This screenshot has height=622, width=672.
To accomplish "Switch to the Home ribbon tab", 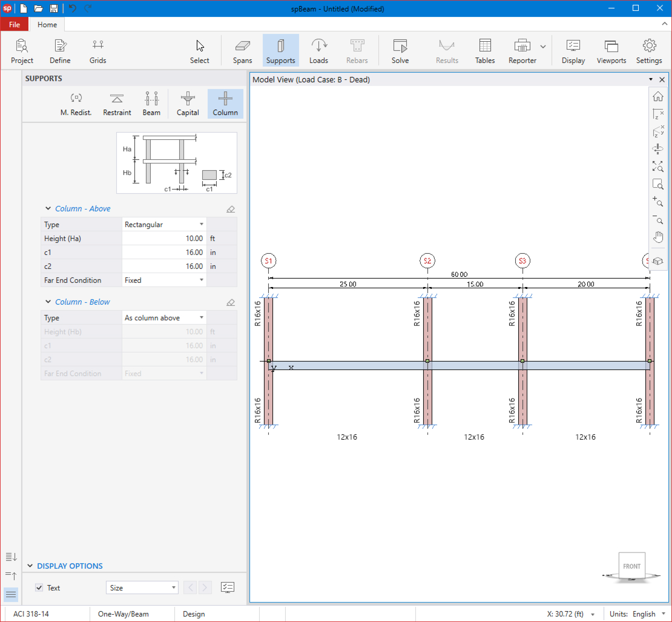I will coord(47,25).
